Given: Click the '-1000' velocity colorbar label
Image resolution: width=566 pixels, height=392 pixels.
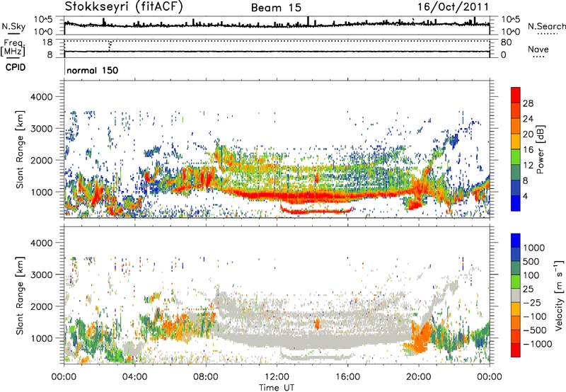Looking at the screenshot, I should 537,344.
